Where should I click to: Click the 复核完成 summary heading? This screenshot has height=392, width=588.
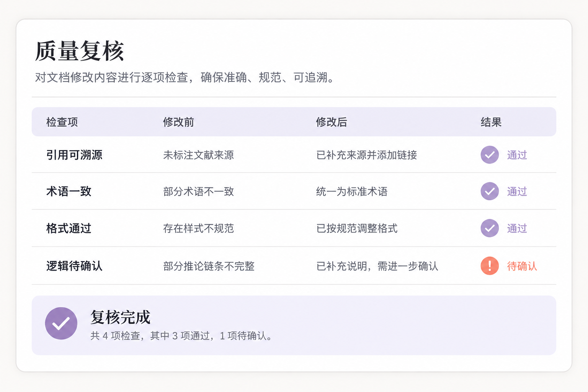click(120, 317)
